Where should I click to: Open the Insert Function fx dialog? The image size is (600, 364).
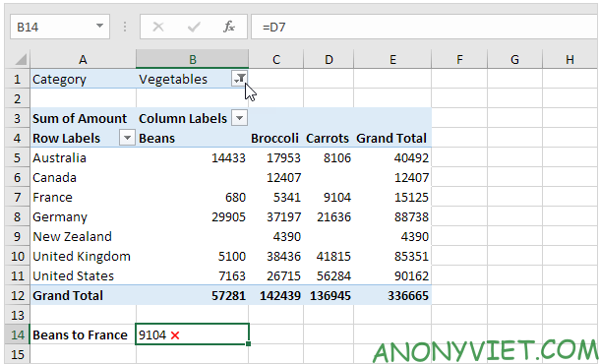pyautogui.click(x=229, y=27)
